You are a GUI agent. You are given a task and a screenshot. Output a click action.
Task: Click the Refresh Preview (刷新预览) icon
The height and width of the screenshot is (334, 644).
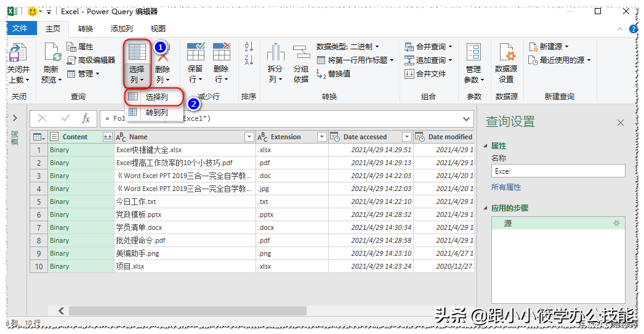tap(52, 52)
